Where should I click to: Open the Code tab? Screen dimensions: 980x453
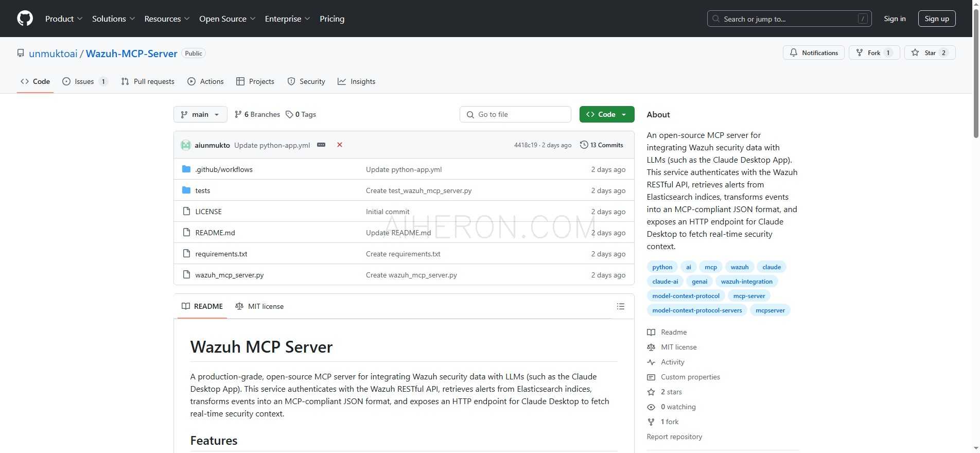click(35, 81)
